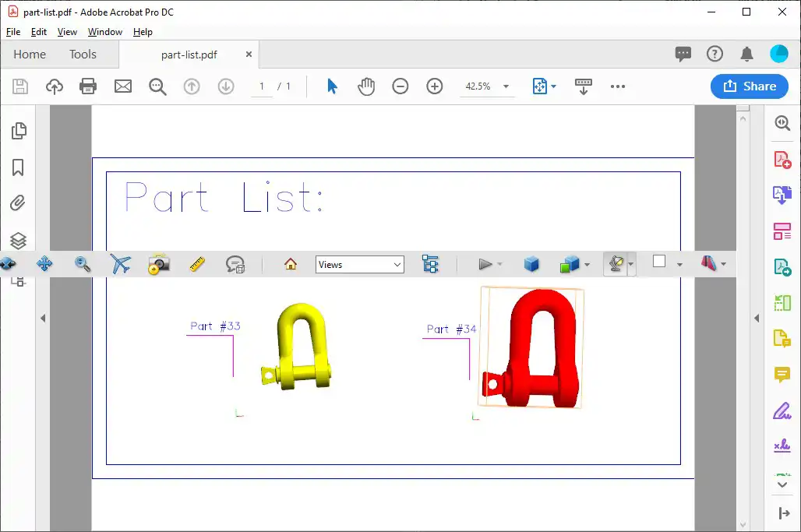Toggle the Model Tree

430,264
